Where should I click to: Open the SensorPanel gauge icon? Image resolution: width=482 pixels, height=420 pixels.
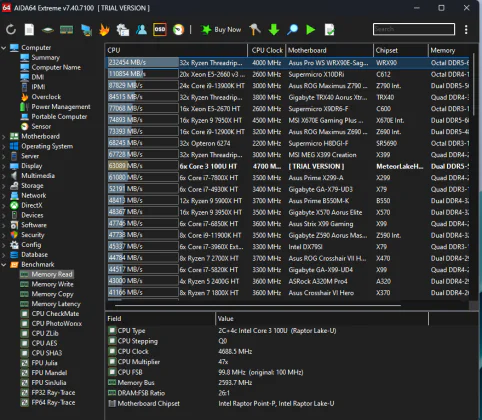pyautogui.click(x=179, y=30)
